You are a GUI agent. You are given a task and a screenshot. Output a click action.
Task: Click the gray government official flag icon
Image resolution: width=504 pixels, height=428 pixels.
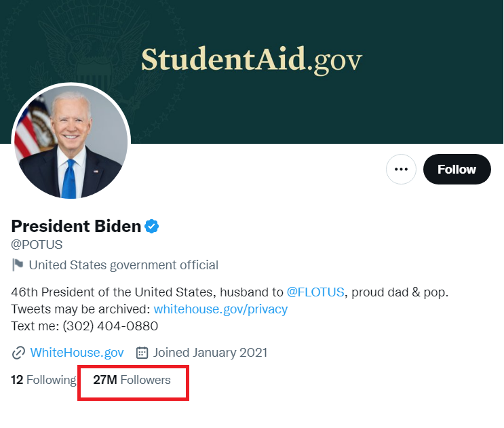click(18, 265)
